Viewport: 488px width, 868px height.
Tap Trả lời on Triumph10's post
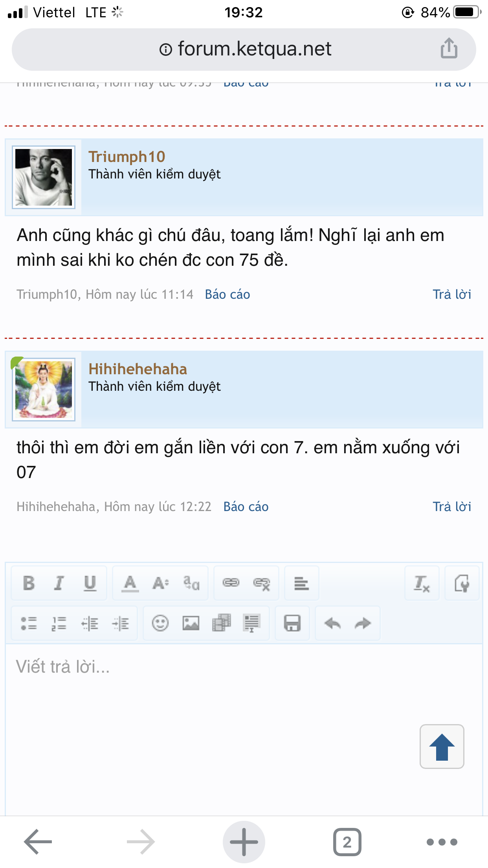tap(452, 294)
